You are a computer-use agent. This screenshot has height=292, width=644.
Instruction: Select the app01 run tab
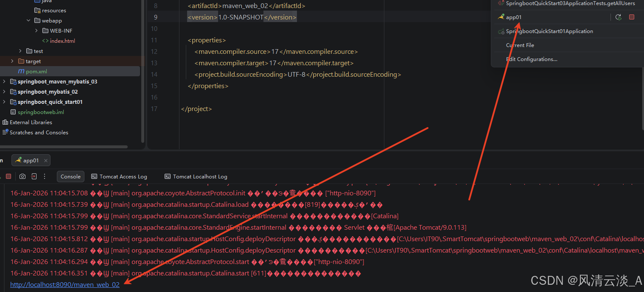pyautogui.click(x=31, y=161)
